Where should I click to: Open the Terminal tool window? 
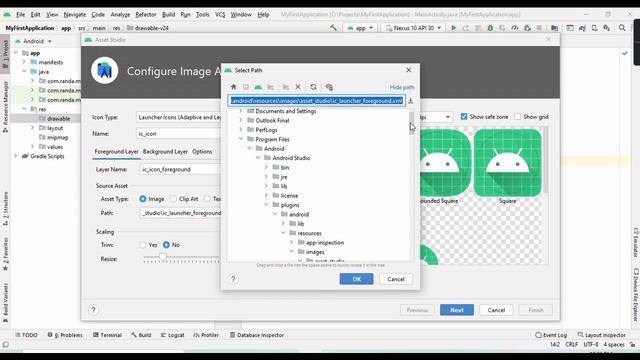click(107, 335)
